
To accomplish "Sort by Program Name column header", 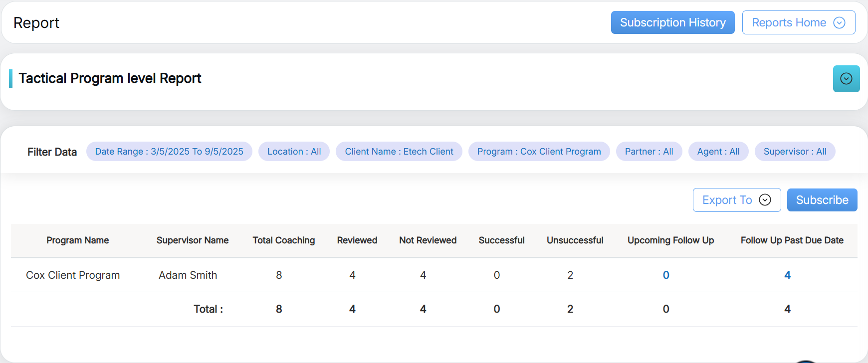I will point(78,240).
